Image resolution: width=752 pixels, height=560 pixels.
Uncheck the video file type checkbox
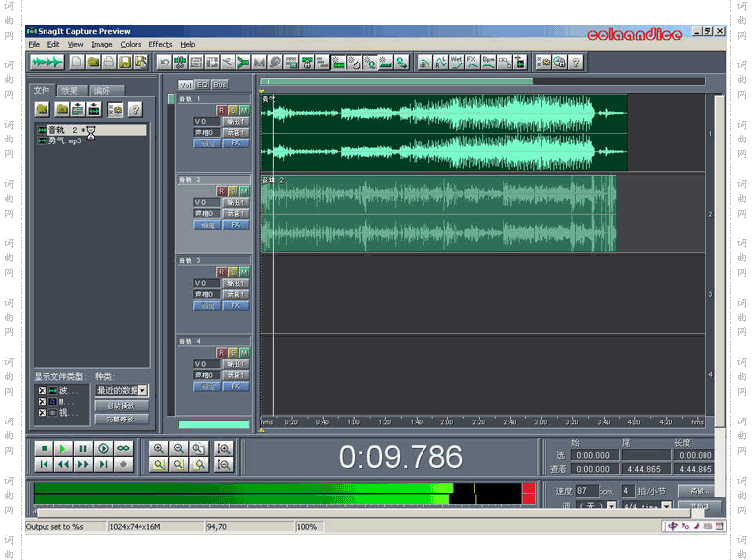42,413
